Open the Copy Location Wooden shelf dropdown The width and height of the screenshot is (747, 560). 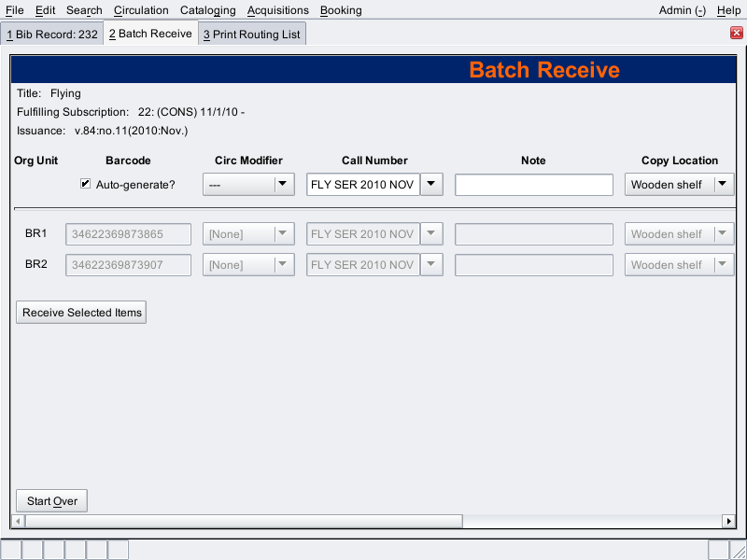[679, 185]
